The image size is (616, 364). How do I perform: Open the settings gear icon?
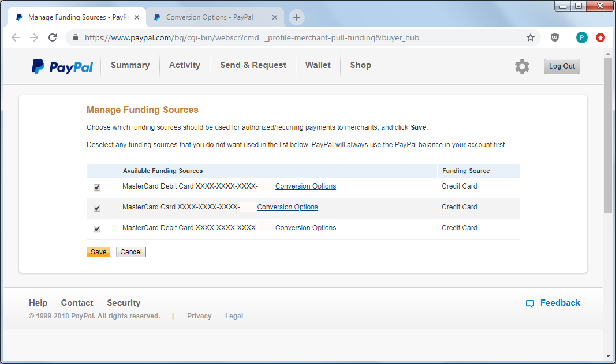pos(522,66)
